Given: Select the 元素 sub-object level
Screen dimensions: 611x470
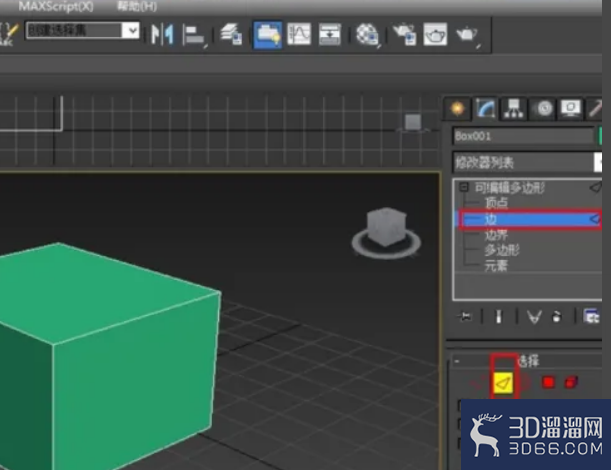Looking at the screenshot, I should pyautogui.click(x=496, y=266).
